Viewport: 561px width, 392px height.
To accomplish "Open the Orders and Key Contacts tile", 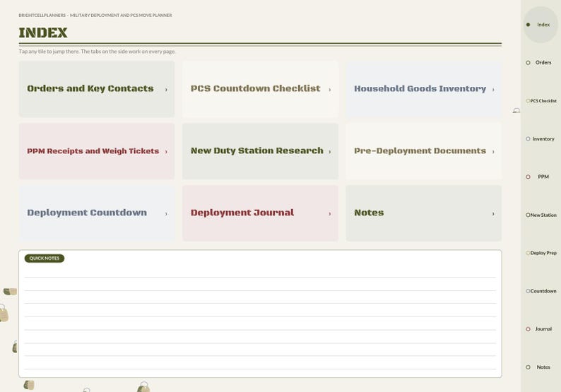I will (x=97, y=89).
